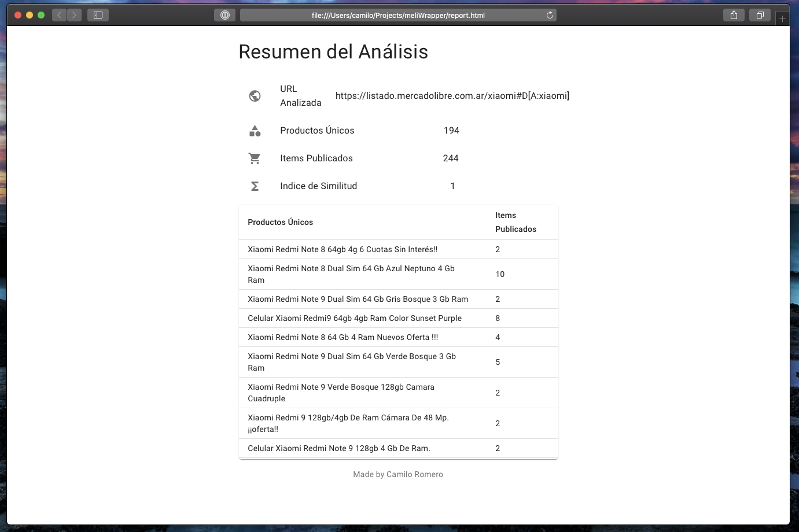
Task: Select row Redmi Note 8 Nuevos Oferta
Action: (398, 337)
